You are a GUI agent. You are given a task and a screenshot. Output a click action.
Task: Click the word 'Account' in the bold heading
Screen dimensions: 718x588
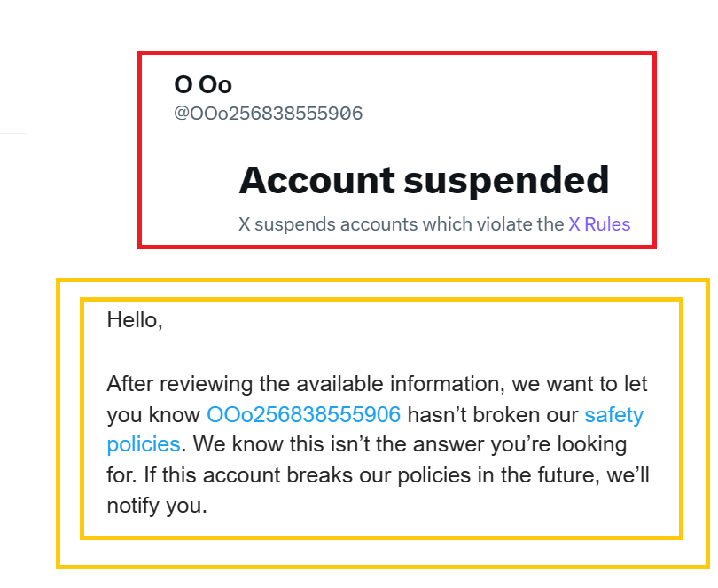click(x=316, y=181)
